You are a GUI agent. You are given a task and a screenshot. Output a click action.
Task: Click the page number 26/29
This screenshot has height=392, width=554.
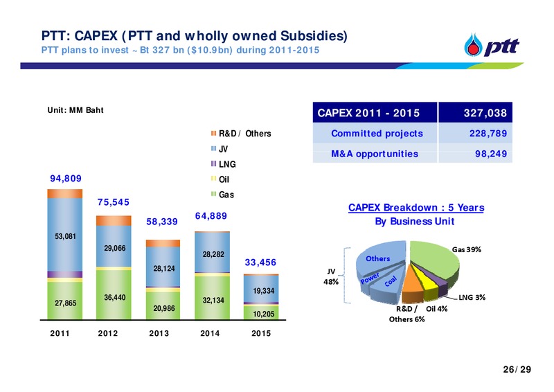pos(517,369)
